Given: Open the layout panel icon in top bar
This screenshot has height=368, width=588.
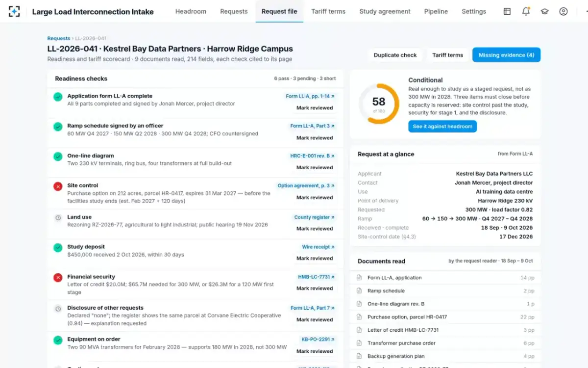Looking at the screenshot, I should pos(507,11).
